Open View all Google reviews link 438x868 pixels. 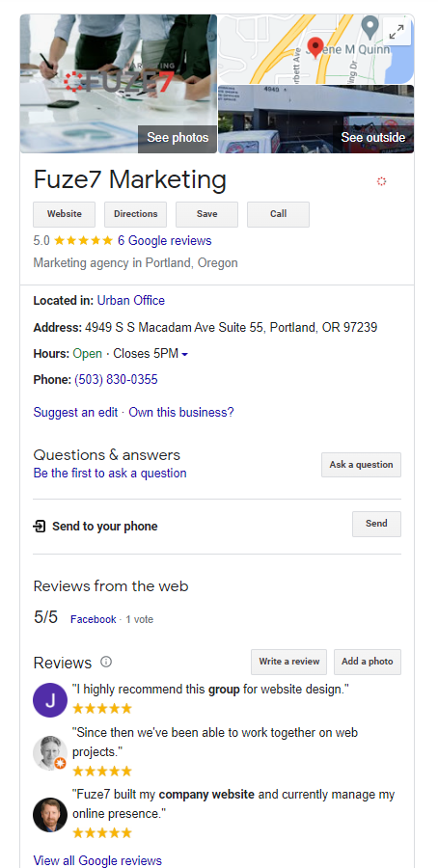(x=97, y=860)
